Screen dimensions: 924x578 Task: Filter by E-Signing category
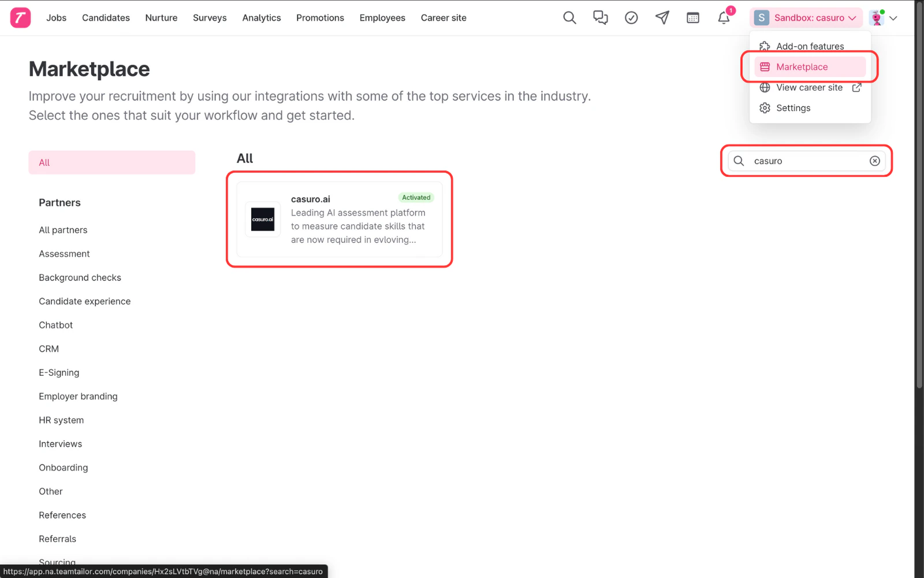click(x=59, y=372)
